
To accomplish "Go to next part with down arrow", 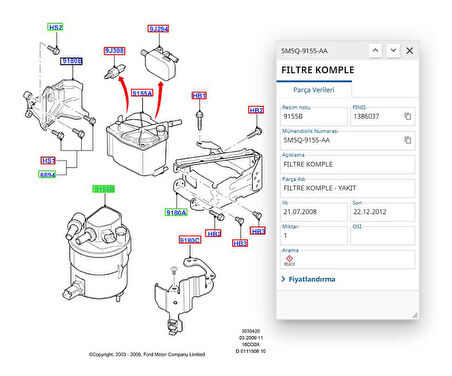I will click(x=393, y=51).
